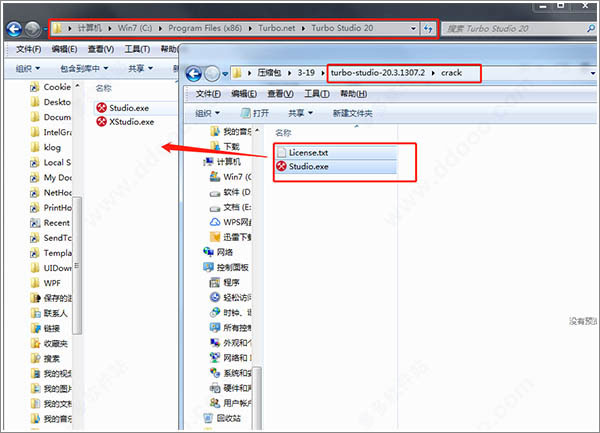Screen dimensions: 600x433
Task: Select Win7 (C:) drive in tree
Action: tap(230, 177)
